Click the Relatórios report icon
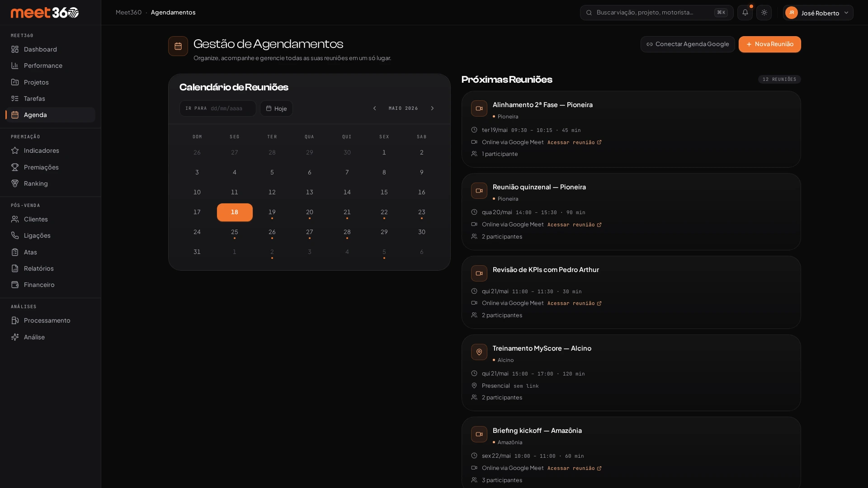This screenshot has width=868, height=488. click(15, 268)
